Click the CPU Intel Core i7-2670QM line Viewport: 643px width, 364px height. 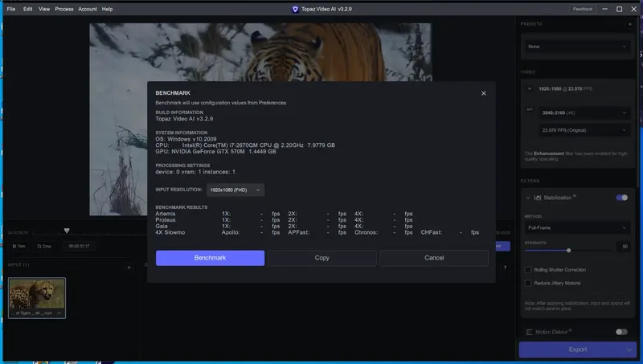[245, 145]
